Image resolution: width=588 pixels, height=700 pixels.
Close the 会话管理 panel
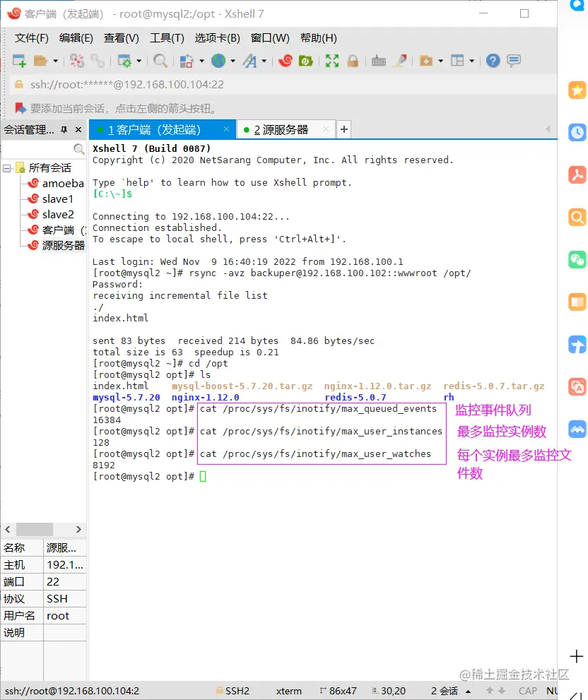pos(78,129)
